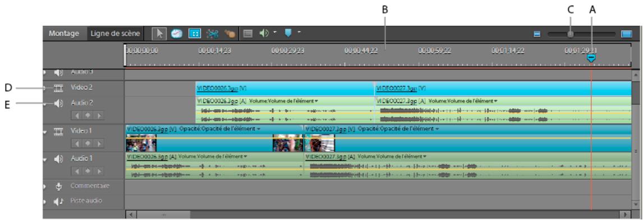
Task: Click first thumbnail of VIDEO0026 on Video 1
Action: [x=141, y=143]
